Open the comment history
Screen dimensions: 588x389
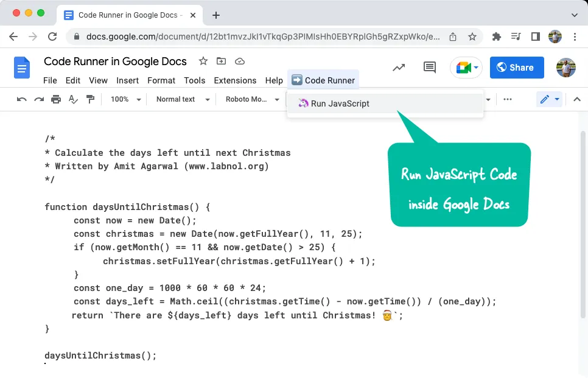point(429,67)
